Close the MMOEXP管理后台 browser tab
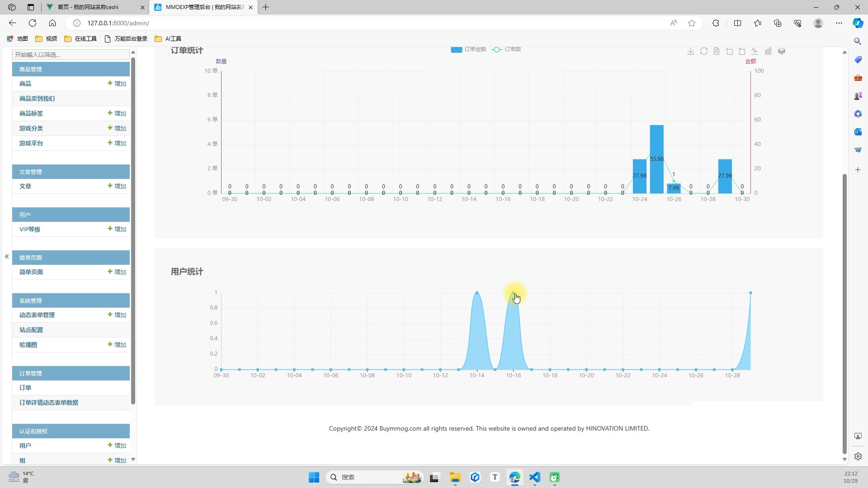 (x=250, y=7)
